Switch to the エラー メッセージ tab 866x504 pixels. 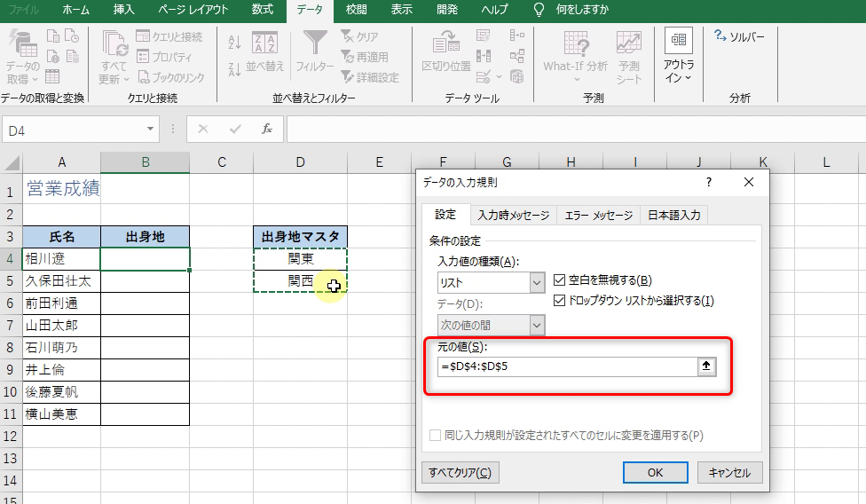[x=600, y=216]
